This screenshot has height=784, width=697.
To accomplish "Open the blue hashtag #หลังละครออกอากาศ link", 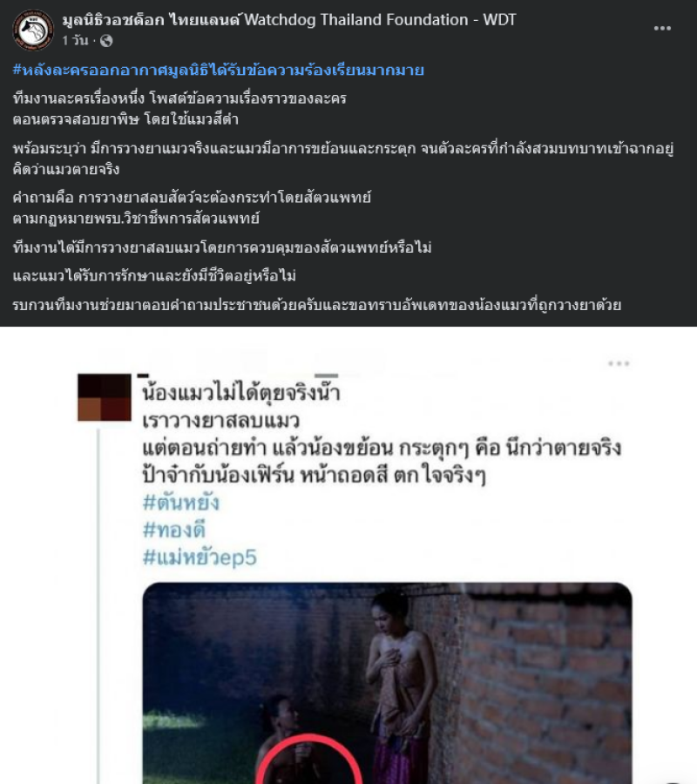I will click(219, 70).
